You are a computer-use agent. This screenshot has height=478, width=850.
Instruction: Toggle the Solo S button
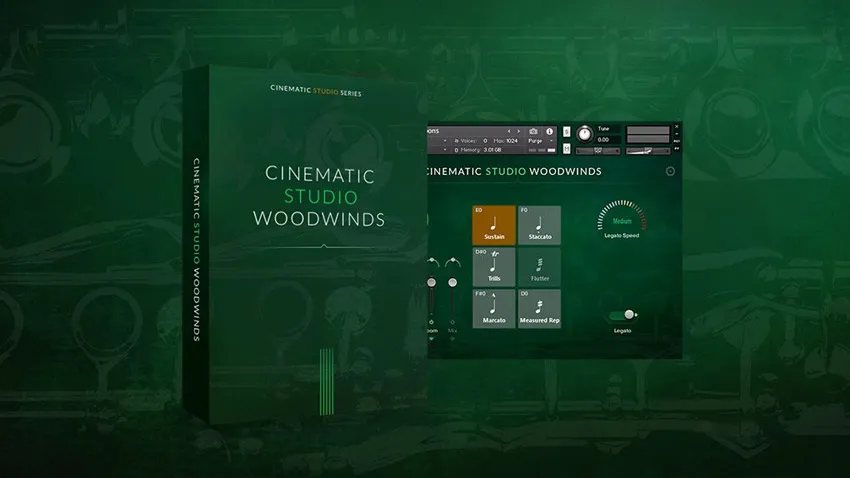pyautogui.click(x=567, y=132)
